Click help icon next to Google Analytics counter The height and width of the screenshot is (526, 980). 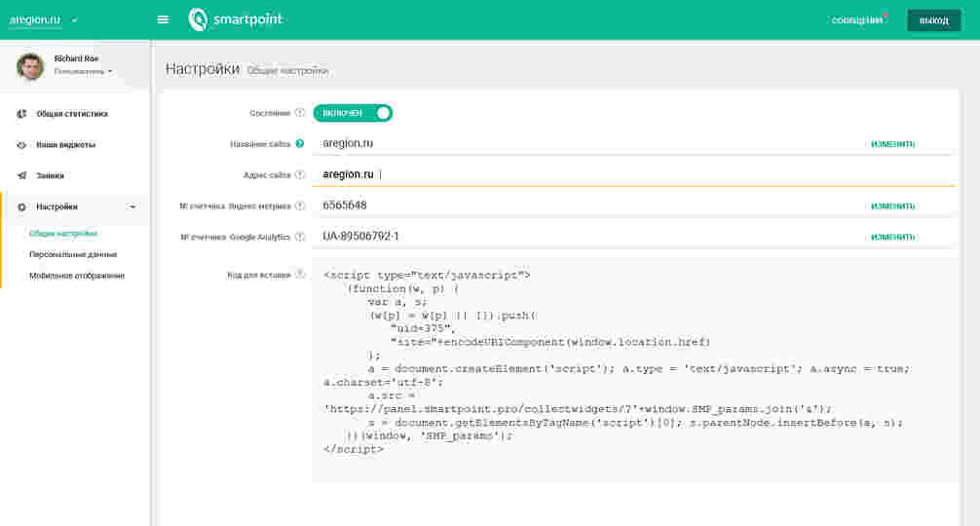[300, 237]
